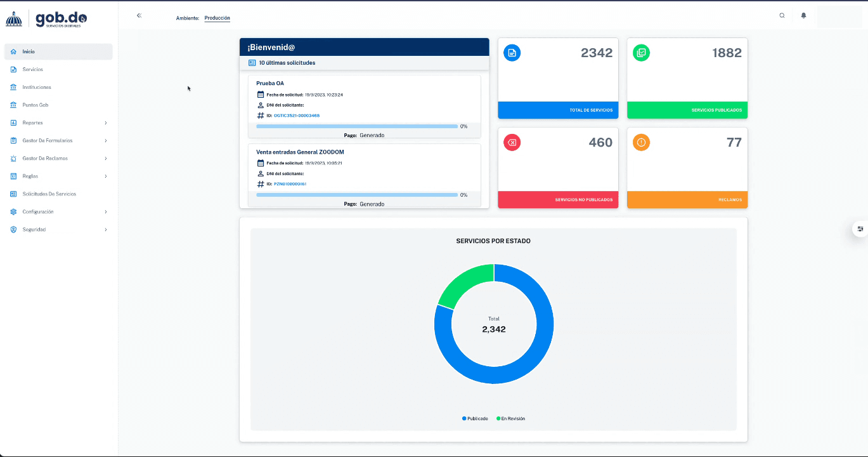Click the Venta entradas General ZOODOM title
This screenshot has width=868, height=457.
pos(300,152)
